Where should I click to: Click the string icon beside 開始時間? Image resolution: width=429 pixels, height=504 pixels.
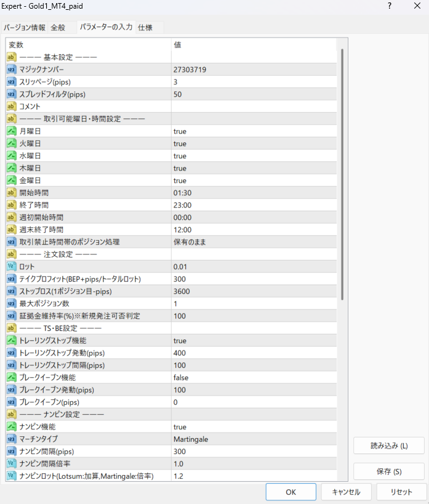click(x=12, y=193)
